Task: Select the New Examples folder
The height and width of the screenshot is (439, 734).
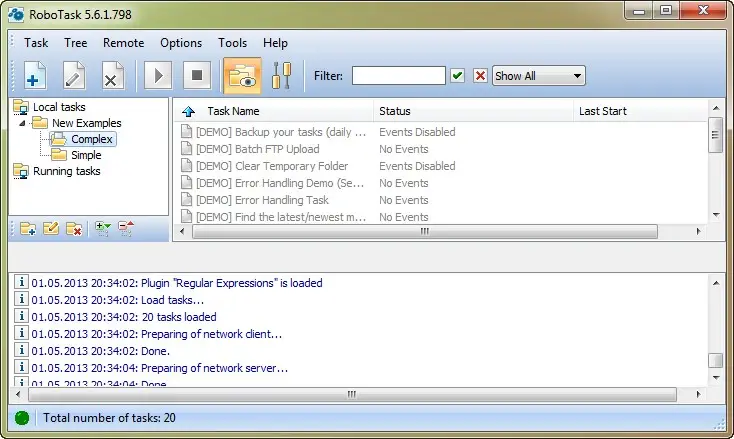Action: coord(87,123)
